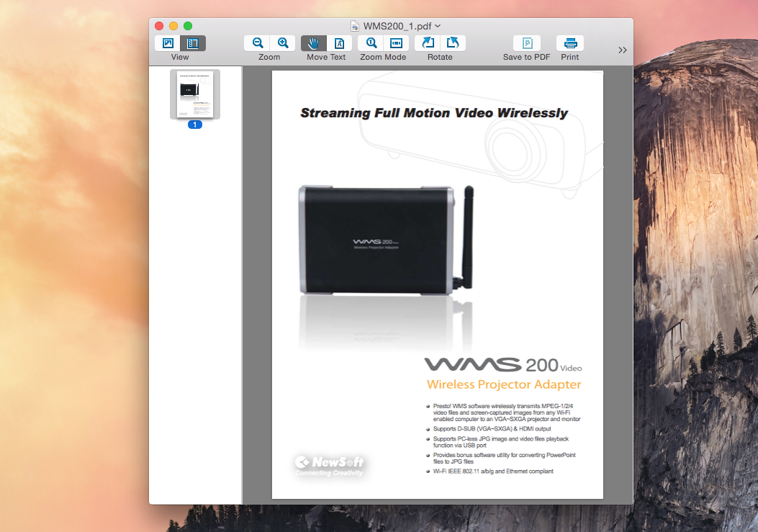758x532 pixels.
Task: Click the Rotate label
Action: click(x=440, y=57)
